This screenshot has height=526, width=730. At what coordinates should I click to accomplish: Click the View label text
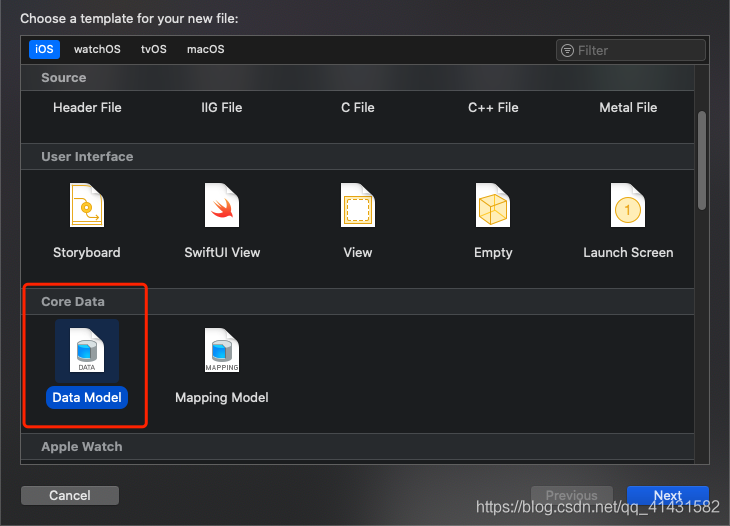[358, 252]
